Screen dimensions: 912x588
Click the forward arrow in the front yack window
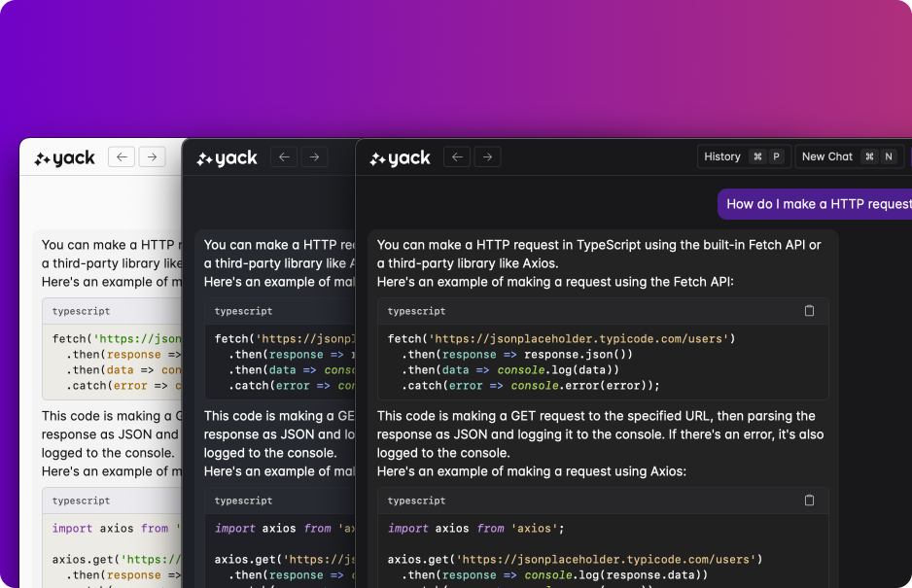coord(487,157)
